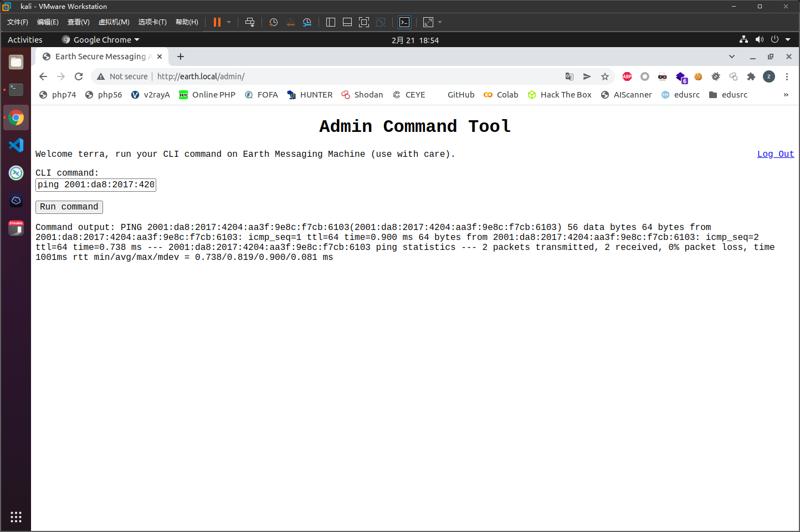This screenshot has height=532, width=800.
Task: Toggle VMware thumbnail bar view icon
Action: [347, 22]
